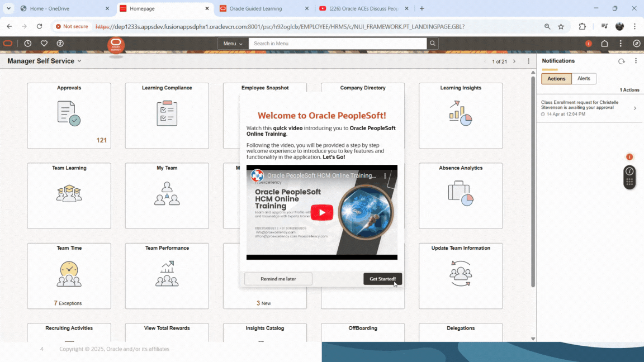Open the Approvals tile
The image size is (644, 362).
pos(69,116)
